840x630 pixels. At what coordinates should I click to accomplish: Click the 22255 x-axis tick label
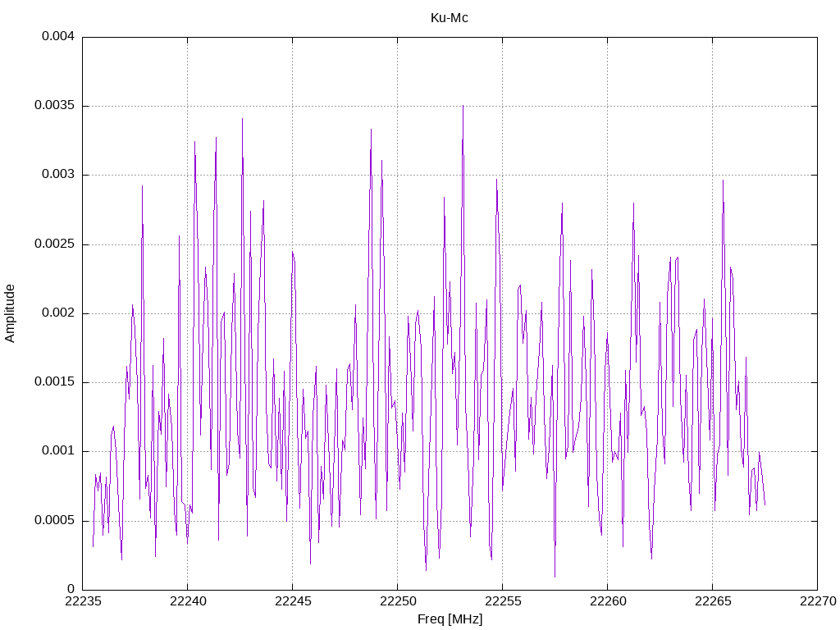[503, 601]
